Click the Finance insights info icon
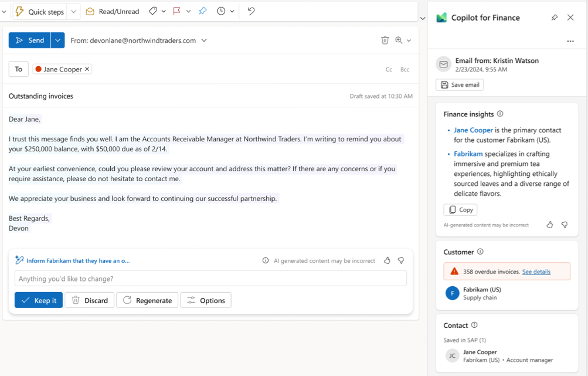This screenshot has height=376, width=588. click(500, 114)
